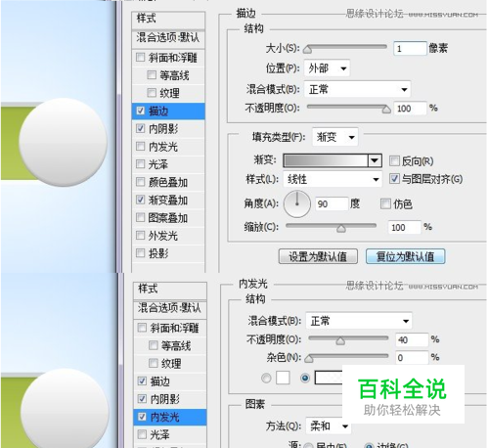Focus the Stroke opacity field showing 100
This screenshot has height=448, width=489.
coord(410,109)
